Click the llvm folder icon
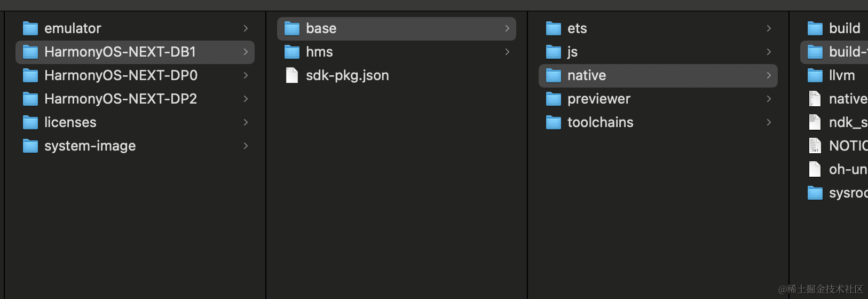868x299 pixels. click(815, 75)
